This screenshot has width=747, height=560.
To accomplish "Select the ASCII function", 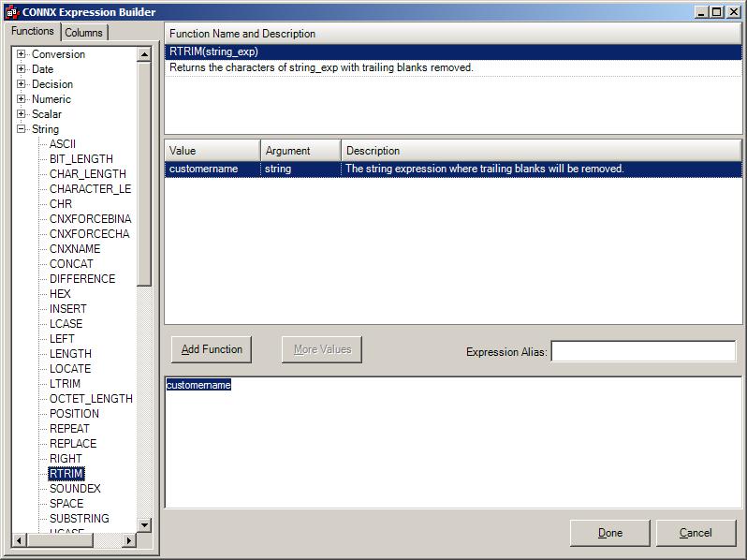I will pyautogui.click(x=63, y=144).
